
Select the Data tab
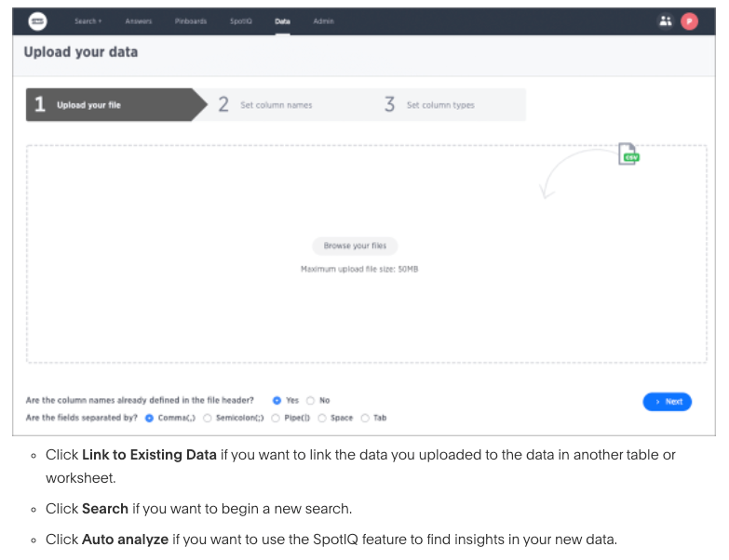tap(282, 21)
